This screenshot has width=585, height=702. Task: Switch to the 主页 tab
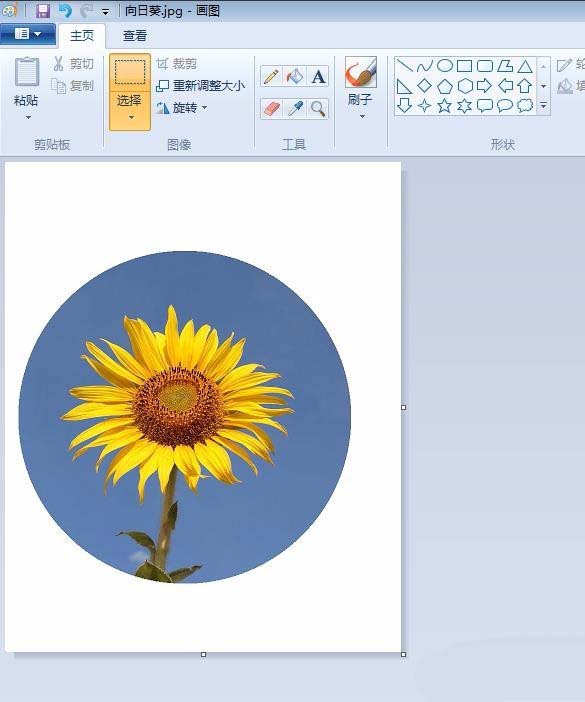(82, 36)
